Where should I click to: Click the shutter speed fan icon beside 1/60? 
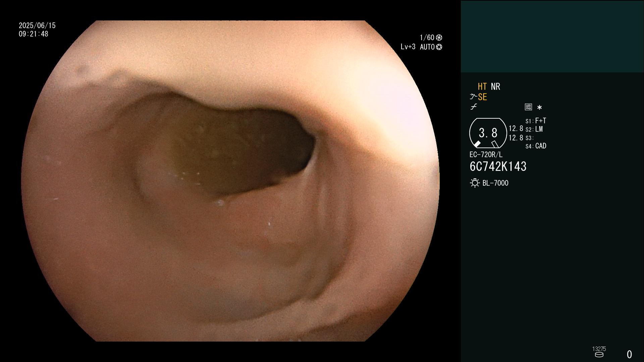(x=439, y=38)
